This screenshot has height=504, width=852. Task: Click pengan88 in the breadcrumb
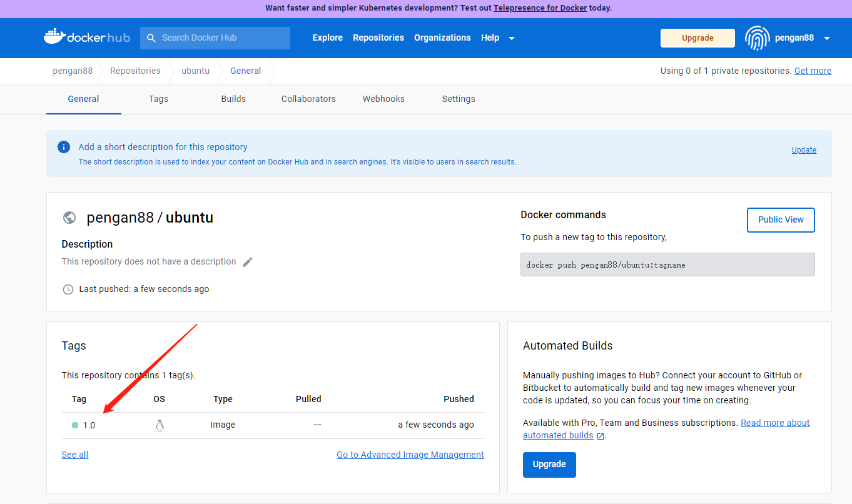coord(73,71)
